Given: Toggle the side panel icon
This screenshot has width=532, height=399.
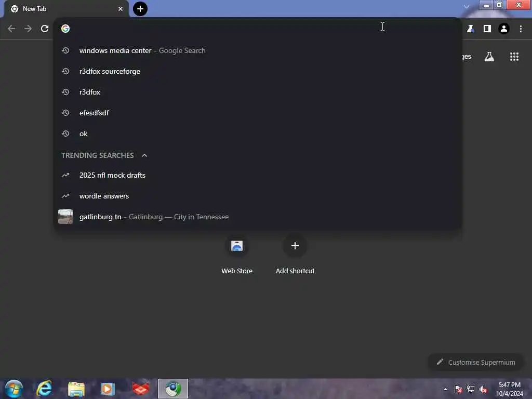Looking at the screenshot, I should pos(487,29).
